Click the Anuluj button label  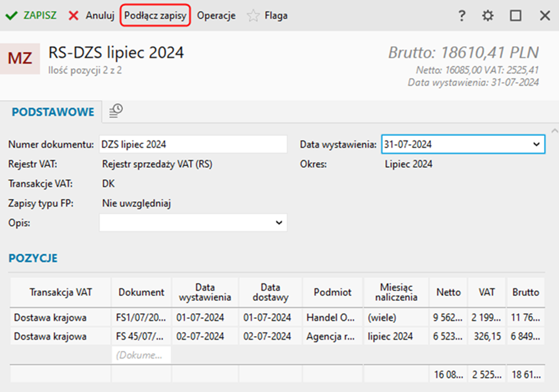[x=100, y=16]
